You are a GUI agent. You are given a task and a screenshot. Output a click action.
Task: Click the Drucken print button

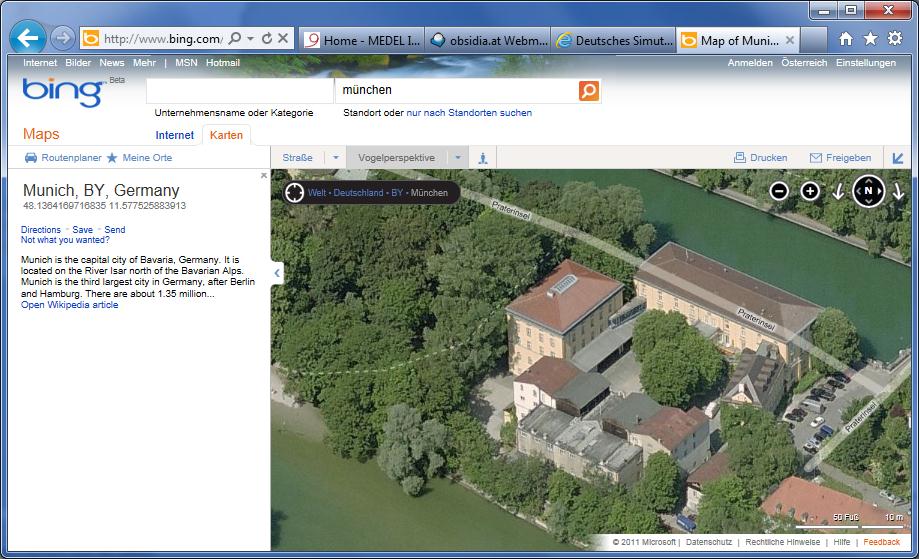pyautogui.click(x=760, y=158)
